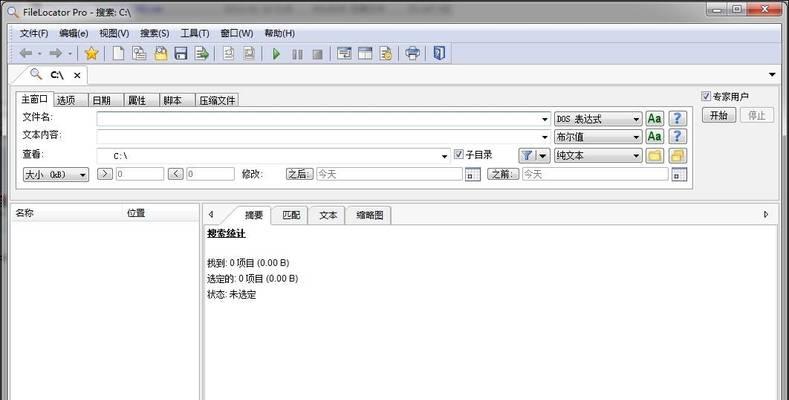Screen dimensions: 789x400
Task: Expand the 文本内容 history dropdown
Action: pyautogui.click(x=544, y=137)
